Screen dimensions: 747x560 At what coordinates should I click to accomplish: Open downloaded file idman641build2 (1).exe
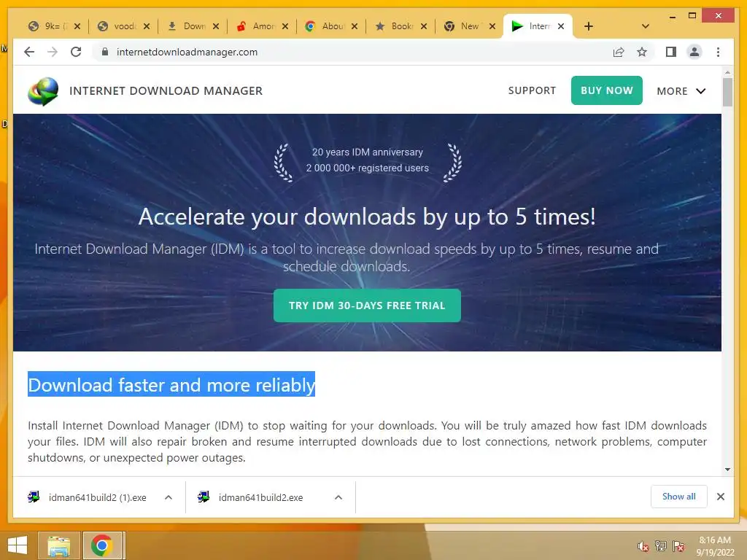click(x=97, y=497)
